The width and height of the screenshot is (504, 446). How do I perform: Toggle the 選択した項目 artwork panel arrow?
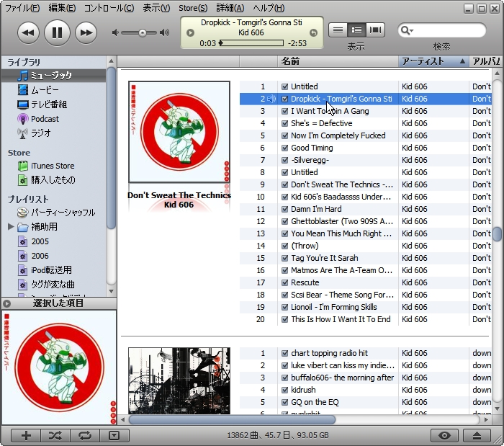tap(6, 303)
